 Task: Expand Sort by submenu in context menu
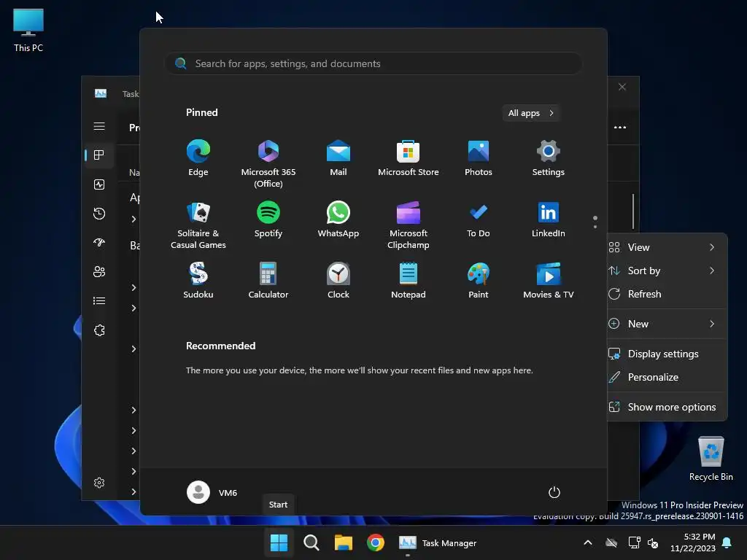pos(667,271)
